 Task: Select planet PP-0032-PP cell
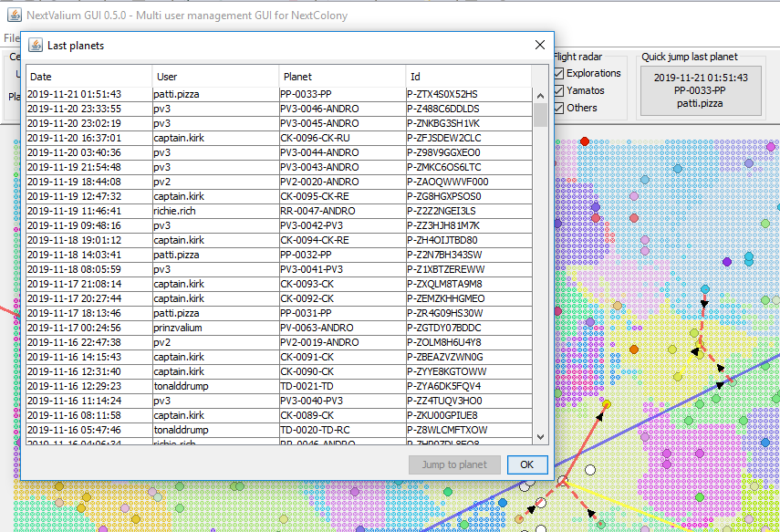click(x=342, y=255)
